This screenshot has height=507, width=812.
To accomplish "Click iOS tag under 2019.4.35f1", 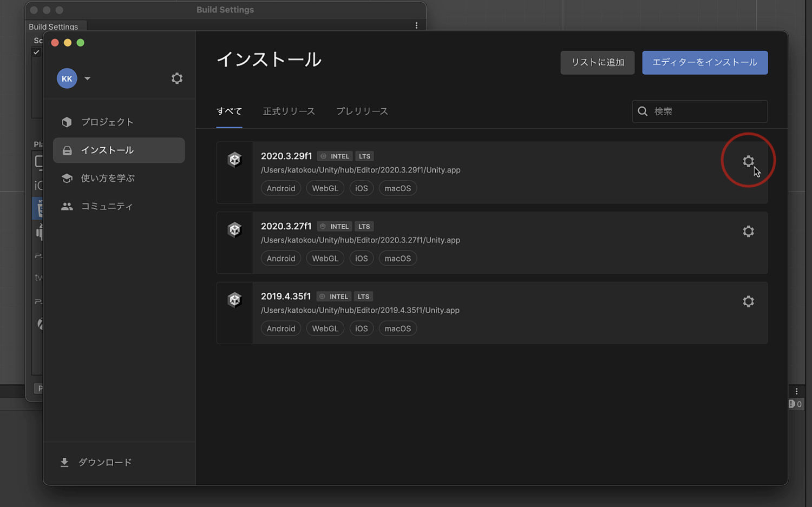I will 362,328.
